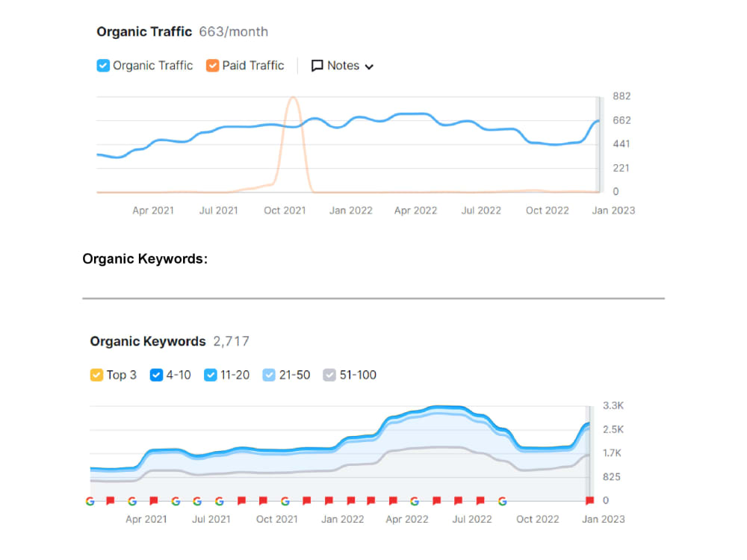Click the first Google update icon on timeline
This screenshot has width=747, height=560.
pyautogui.click(x=90, y=501)
